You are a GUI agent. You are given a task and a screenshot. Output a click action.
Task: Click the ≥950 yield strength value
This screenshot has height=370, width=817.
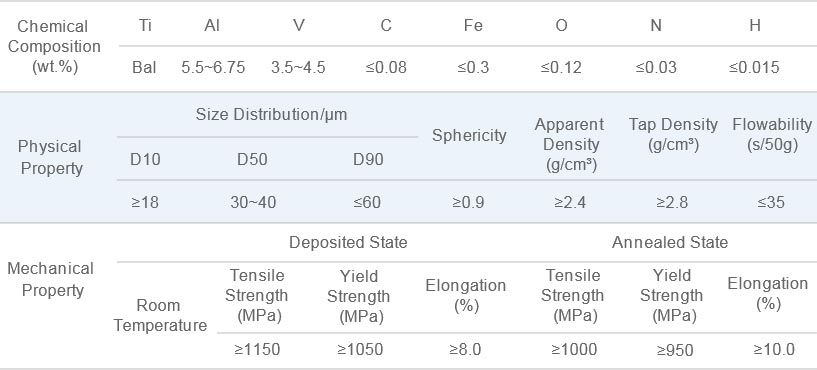[x=675, y=350]
